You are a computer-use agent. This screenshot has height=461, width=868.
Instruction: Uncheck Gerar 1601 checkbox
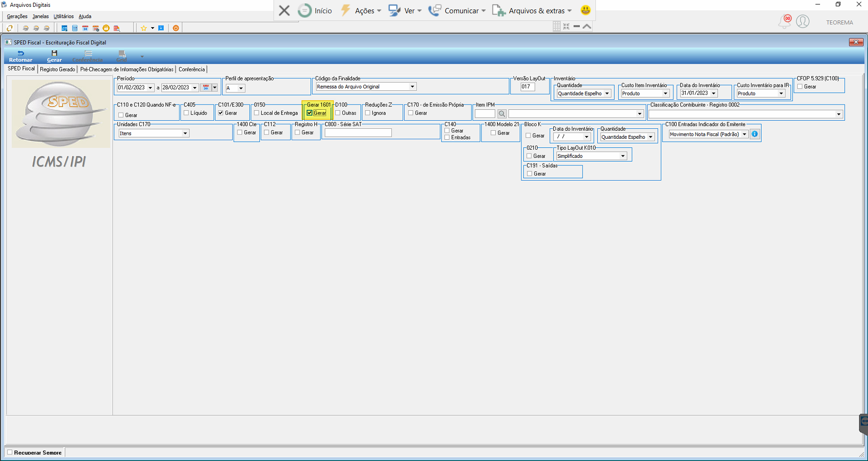pos(310,113)
